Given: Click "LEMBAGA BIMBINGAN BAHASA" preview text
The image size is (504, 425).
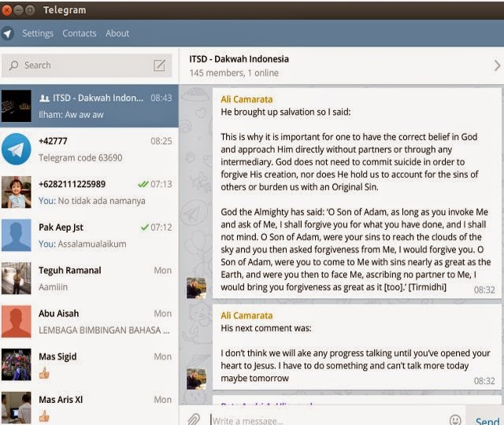Looking at the screenshot, I should pyautogui.click(x=104, y=330).
